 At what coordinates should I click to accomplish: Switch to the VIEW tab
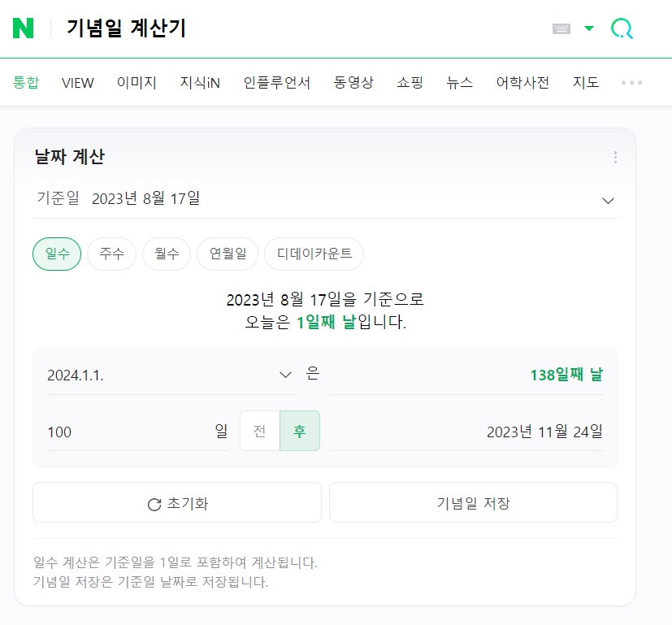[77, 82]
